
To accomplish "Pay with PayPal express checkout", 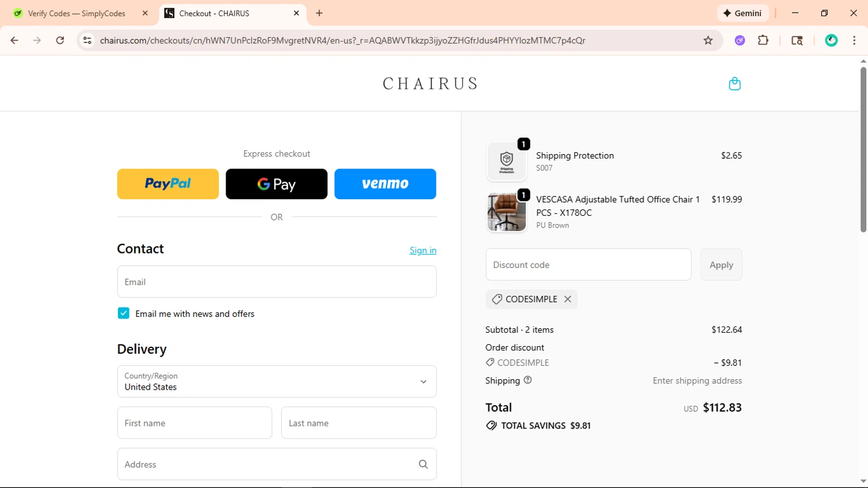I will [x=168, y=184].
